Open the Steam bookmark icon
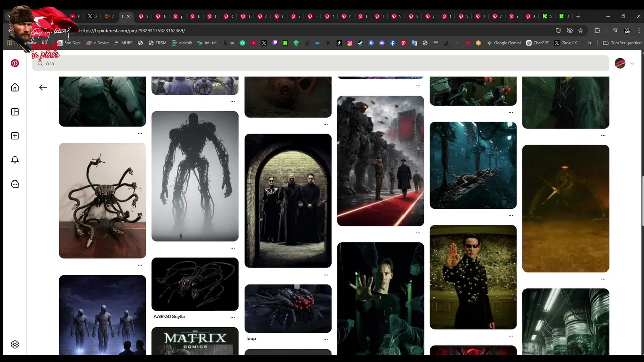 [x=360, y=43]
